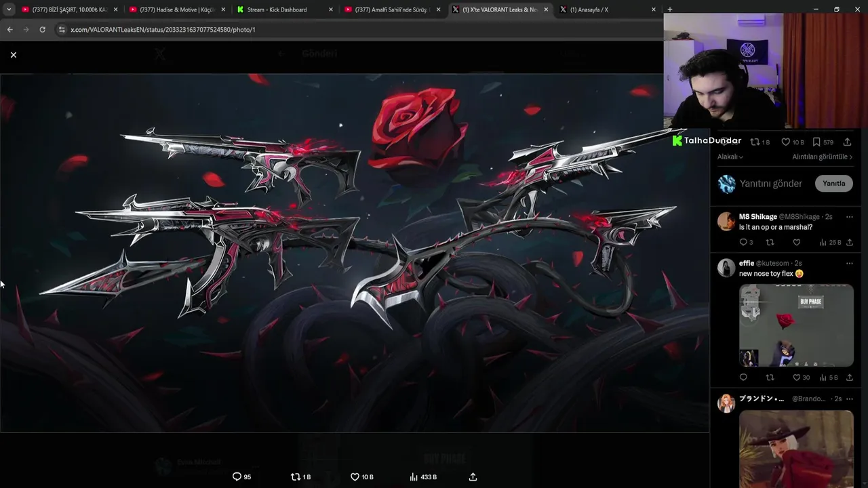Close the photo viewer with the X

tap(14, 55)
